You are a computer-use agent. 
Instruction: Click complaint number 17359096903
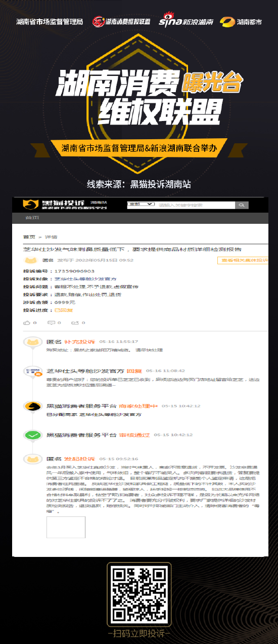[74, 271]
